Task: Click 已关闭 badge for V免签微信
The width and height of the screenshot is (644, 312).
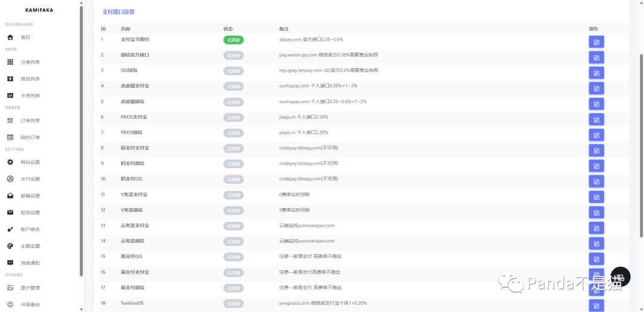Action: click(233, 211)
